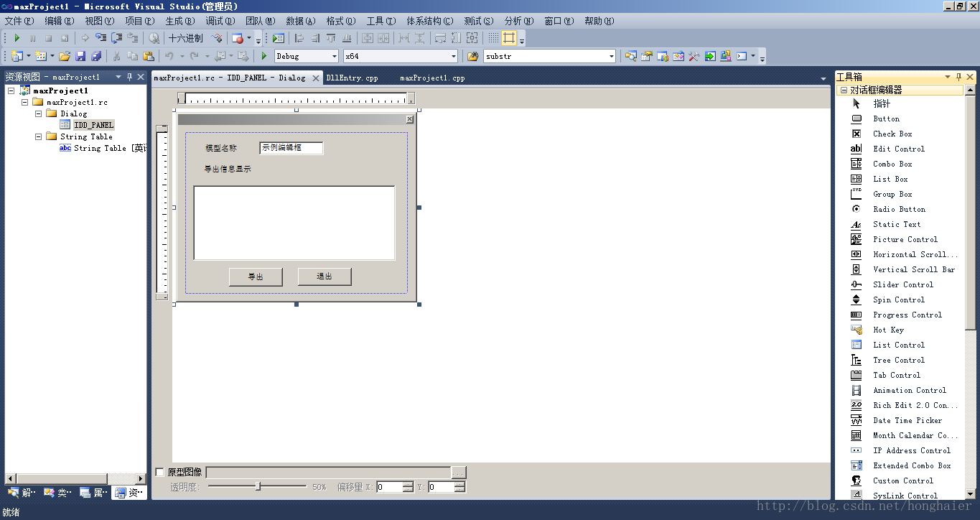
Task: Select Tab Control in toolbox
Action: tap(897, 375)
